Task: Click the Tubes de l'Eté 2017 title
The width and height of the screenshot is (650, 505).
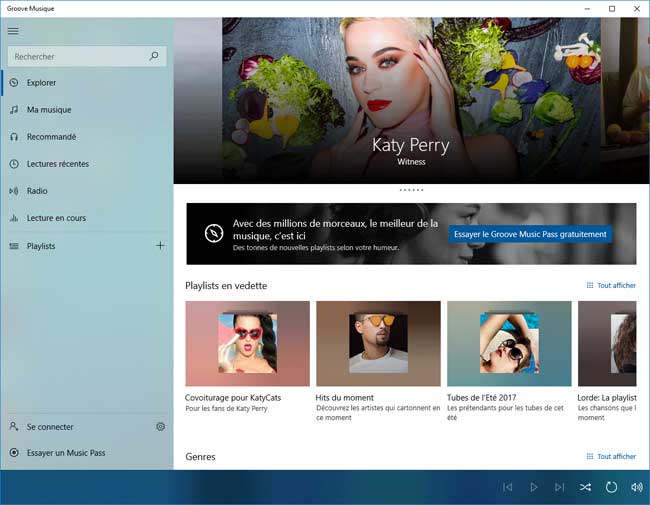Action: (x=481, y=398)
